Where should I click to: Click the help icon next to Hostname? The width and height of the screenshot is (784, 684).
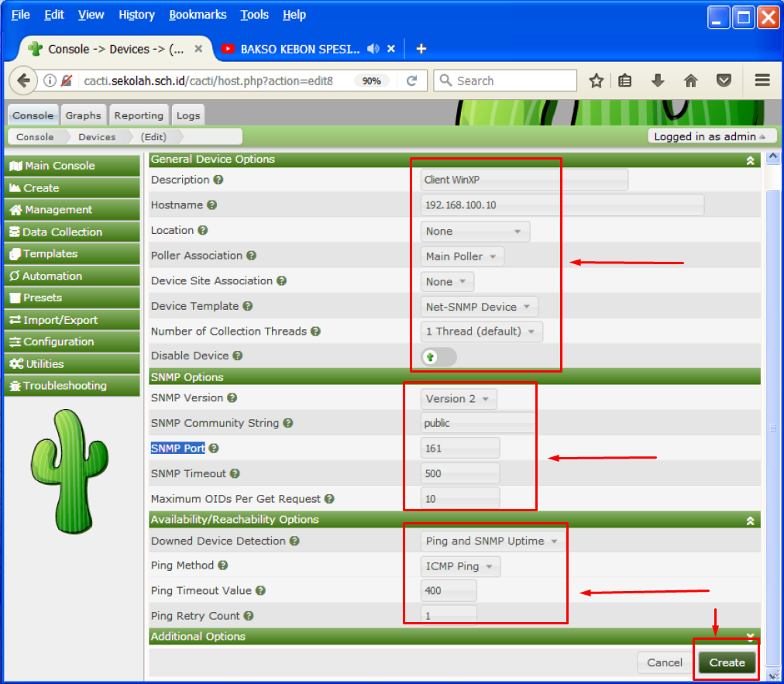(x=211, y=205)
